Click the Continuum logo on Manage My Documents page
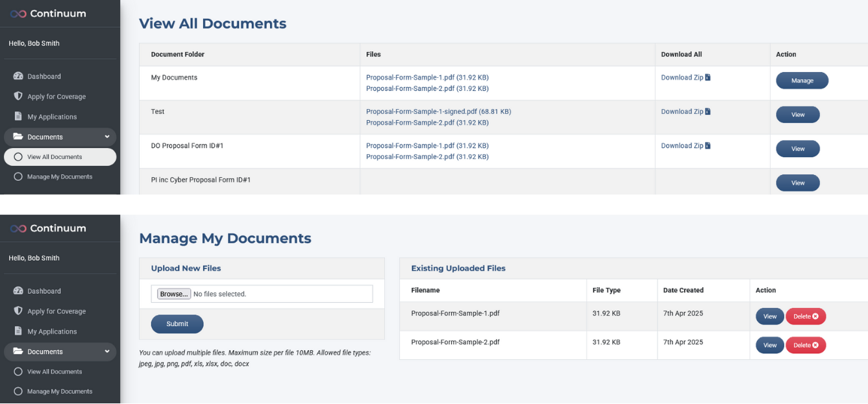Viewport: 868px width, 404px height. [x=48, y=228]
